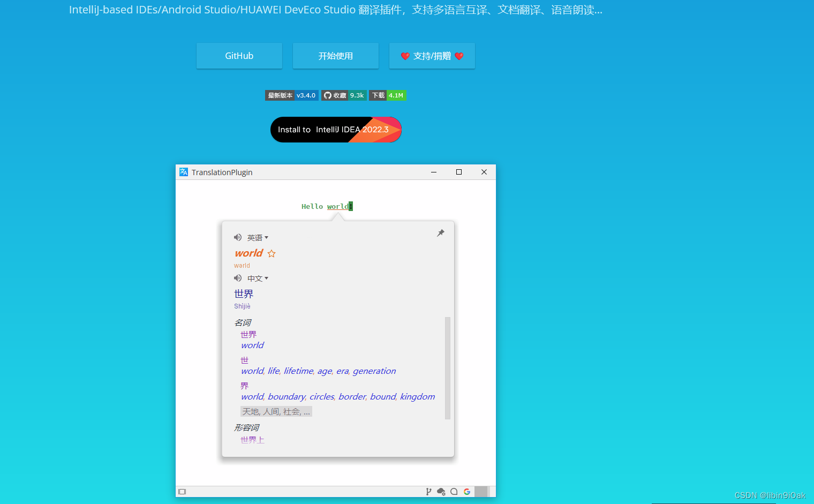Click the 名词 part-of-speech heading

(x=243, y=322)
